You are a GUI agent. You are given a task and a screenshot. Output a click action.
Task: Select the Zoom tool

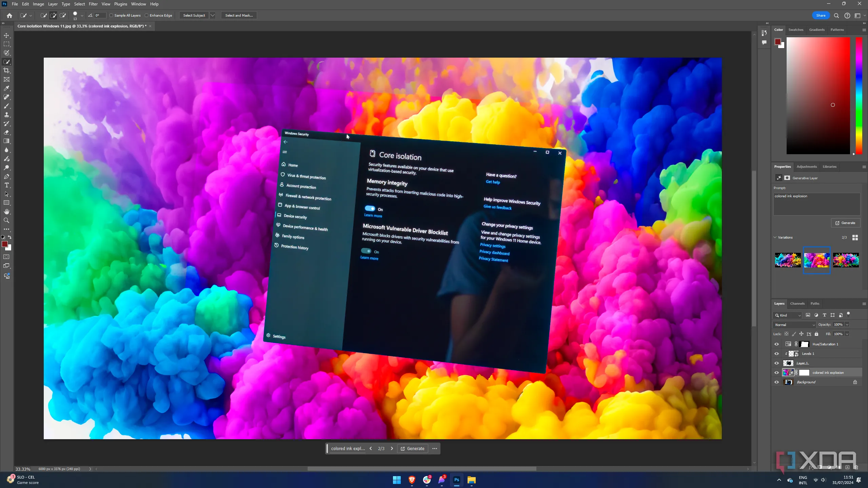pos(6,220)
